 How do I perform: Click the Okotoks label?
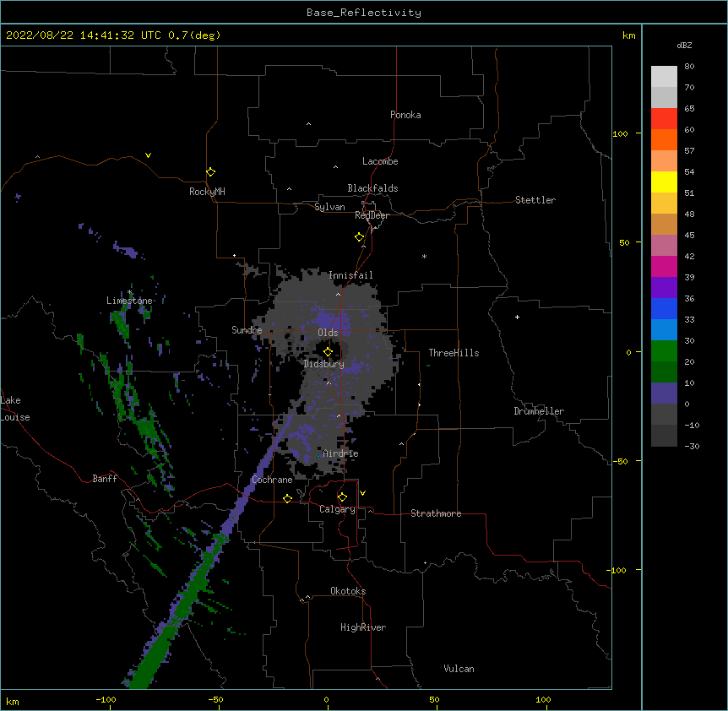[x=348, y=591]
